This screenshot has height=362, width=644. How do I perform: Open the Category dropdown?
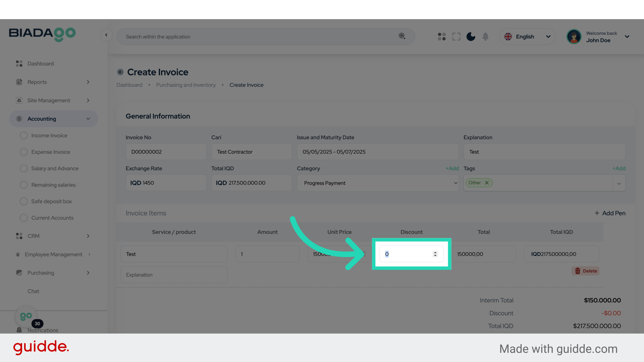click(377, 183)
